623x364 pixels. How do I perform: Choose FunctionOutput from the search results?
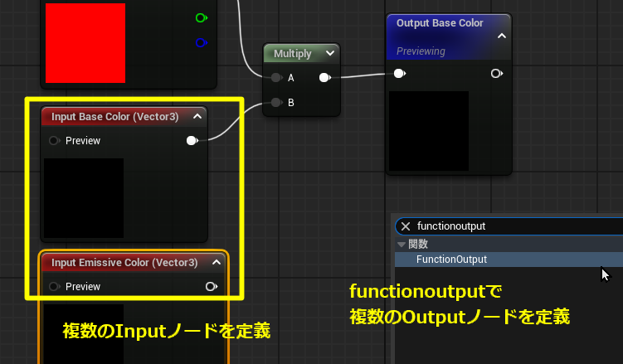click(509, 260)
